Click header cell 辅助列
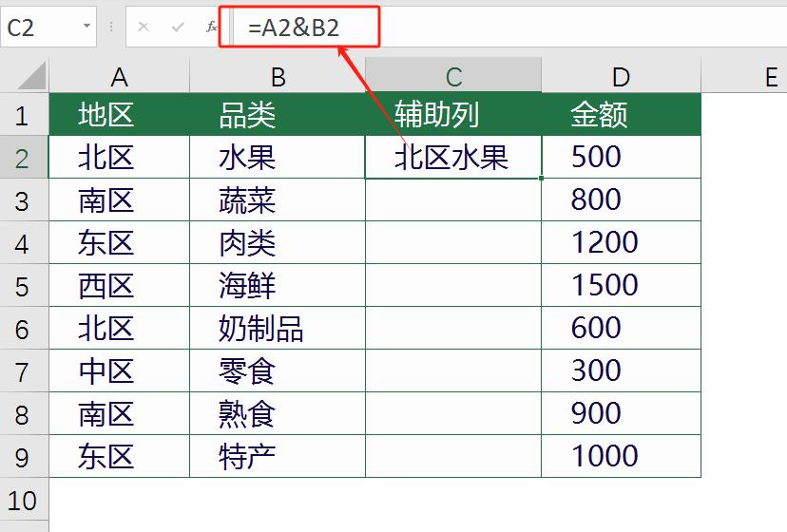 (x=453, y=114)
